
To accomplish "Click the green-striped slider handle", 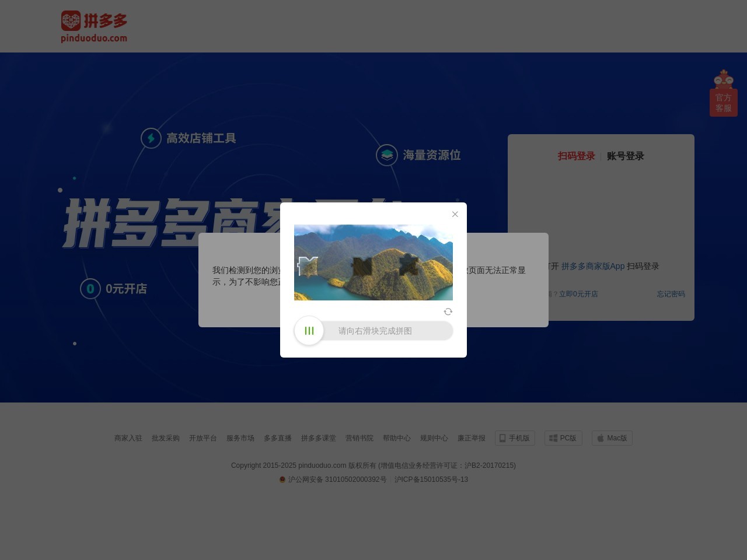I will click(309, 331).
